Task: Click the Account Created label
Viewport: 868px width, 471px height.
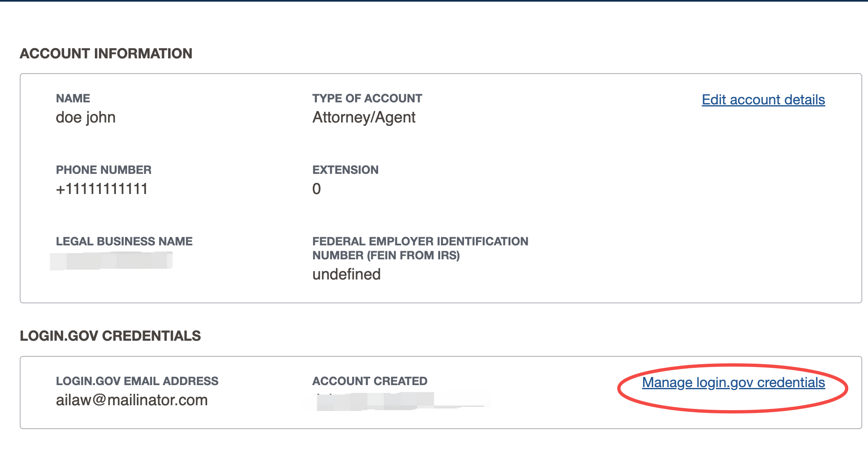Action: click(370, 381)
